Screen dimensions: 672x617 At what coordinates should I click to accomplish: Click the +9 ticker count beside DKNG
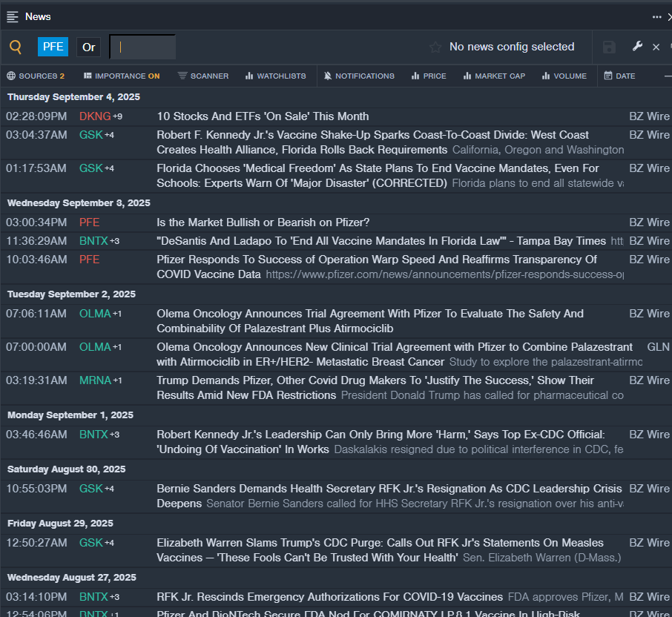click(117, 116)
